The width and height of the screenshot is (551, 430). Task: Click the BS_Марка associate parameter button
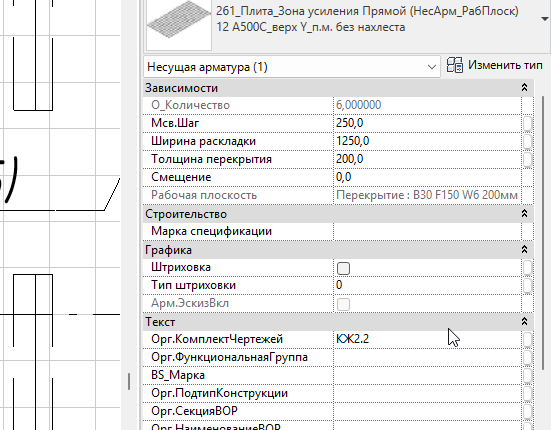click(527, 375)
